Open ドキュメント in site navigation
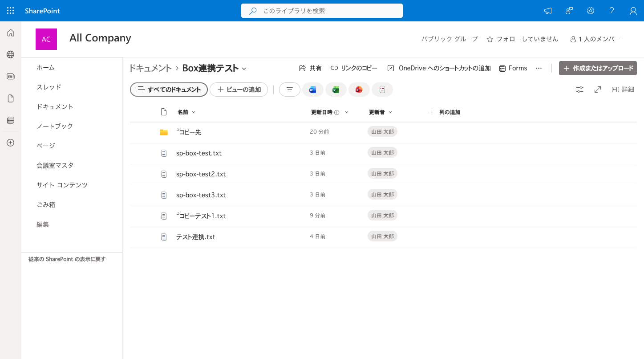644x359 pixels. coord(55,106)
